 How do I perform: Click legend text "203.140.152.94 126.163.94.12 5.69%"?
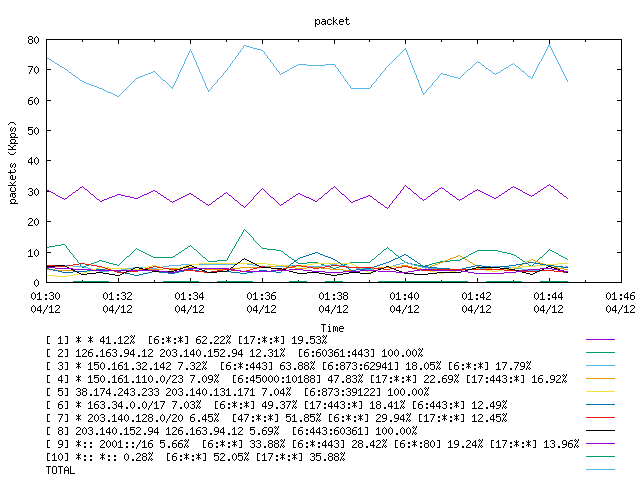point(178,431)
